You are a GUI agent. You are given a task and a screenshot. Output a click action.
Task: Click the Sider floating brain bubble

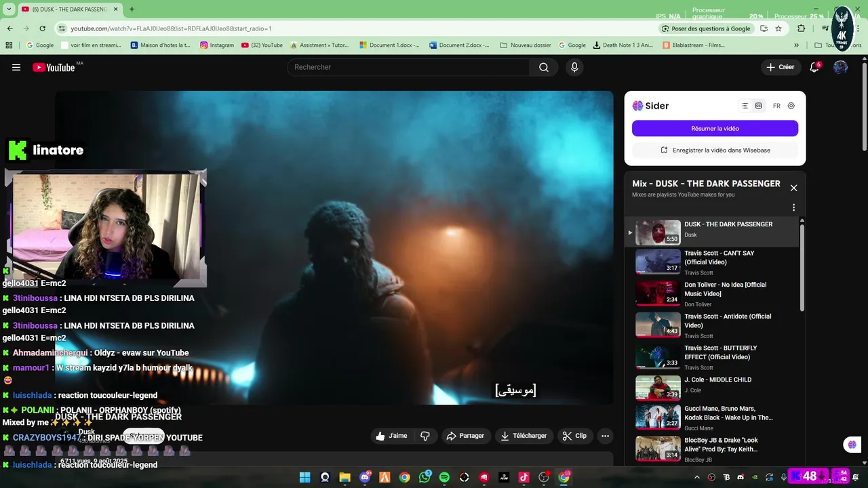tap(852, 445)
